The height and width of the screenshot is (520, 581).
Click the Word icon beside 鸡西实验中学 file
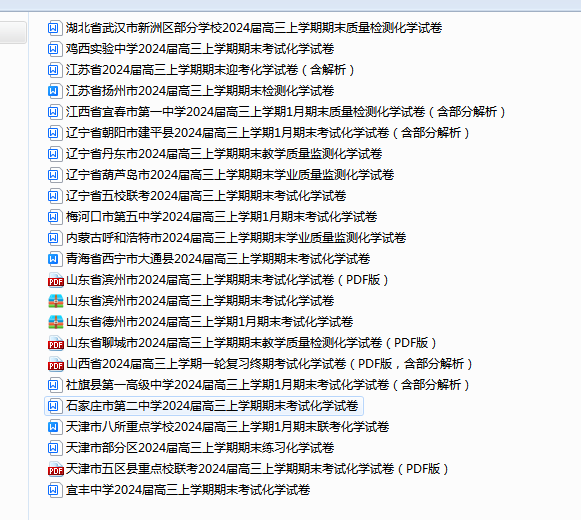[54, 49]
